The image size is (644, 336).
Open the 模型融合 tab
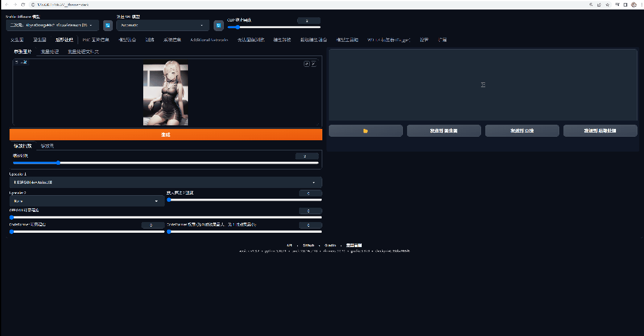pos(127,40)
